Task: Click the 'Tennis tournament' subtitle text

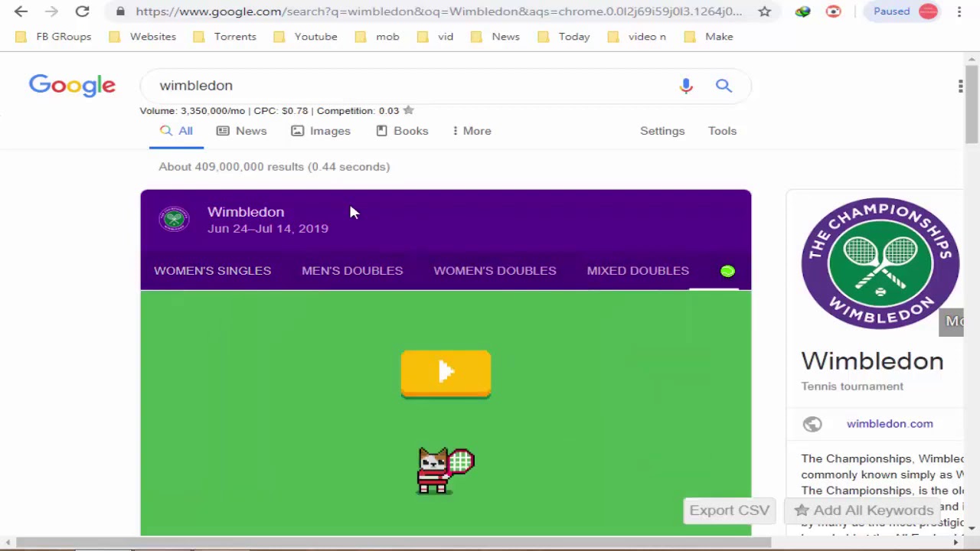Action: coord(852,386)
